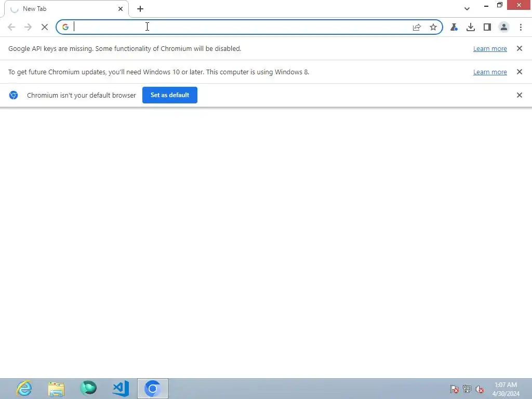Click 'Google API keys are missing' message text

point(125,48)
